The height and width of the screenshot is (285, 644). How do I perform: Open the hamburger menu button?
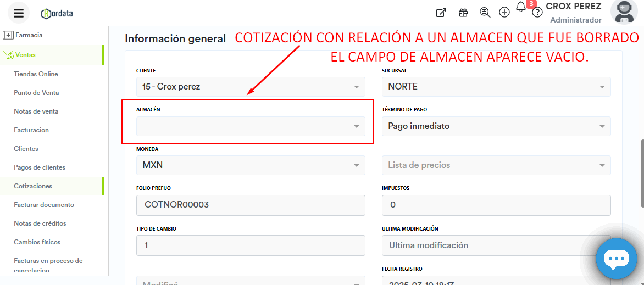pos(19,13)
